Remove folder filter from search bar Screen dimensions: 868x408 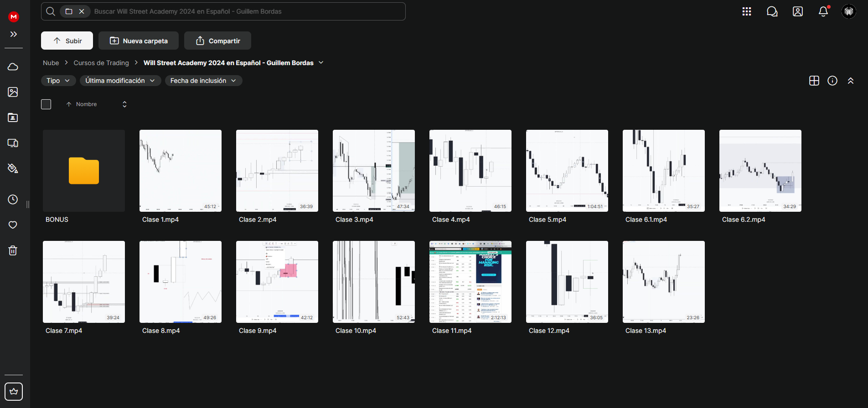coord(82,11)
